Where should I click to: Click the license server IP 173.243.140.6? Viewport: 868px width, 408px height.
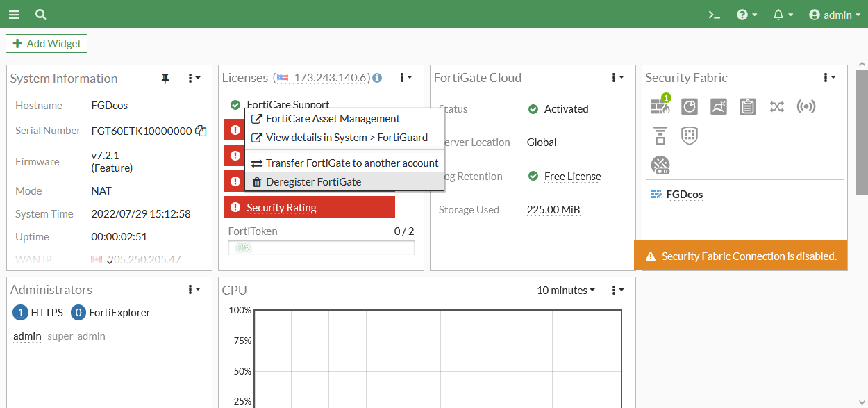click(332, 78)
